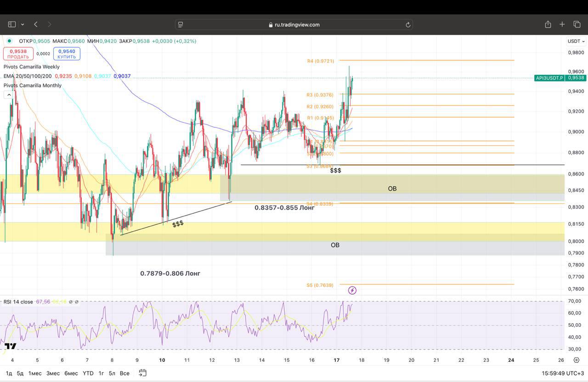This screenshot has height=382, width=588.
Task: Click the green market status dot
Action: click(9, 41)
